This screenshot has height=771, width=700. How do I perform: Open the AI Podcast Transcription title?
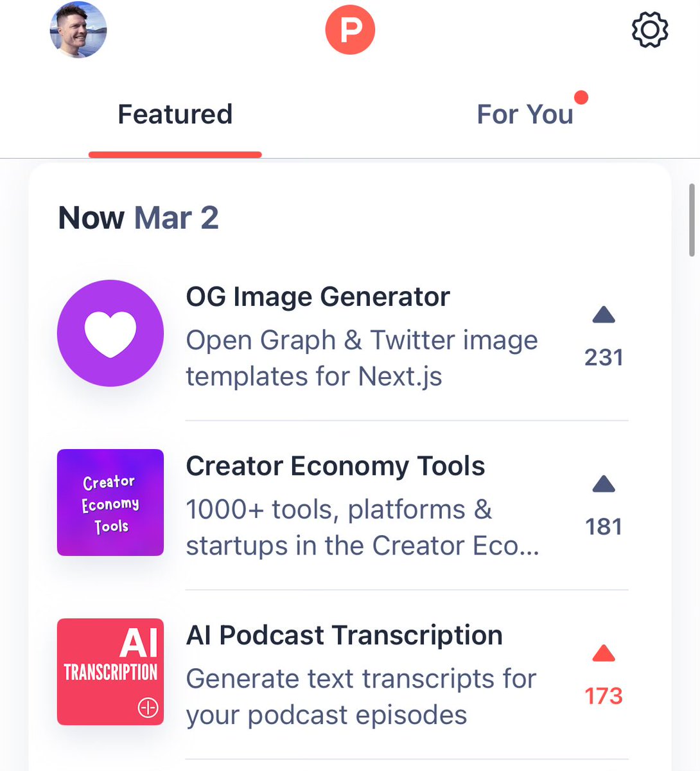click(344, 635)
